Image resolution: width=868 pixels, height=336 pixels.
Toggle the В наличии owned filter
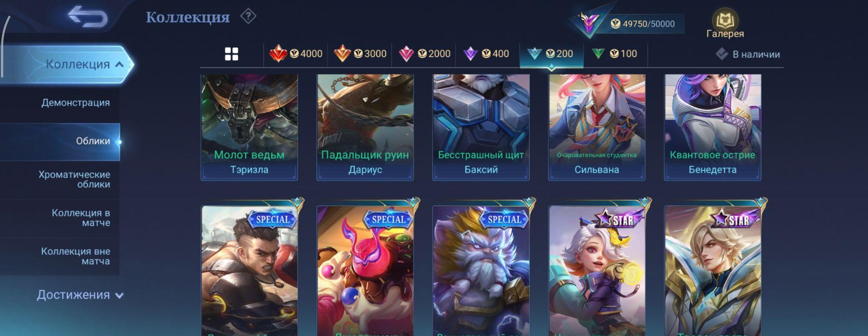(748, 55)
